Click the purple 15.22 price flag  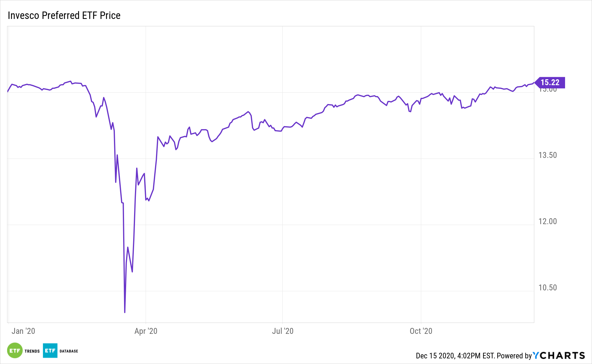point(550,82)
